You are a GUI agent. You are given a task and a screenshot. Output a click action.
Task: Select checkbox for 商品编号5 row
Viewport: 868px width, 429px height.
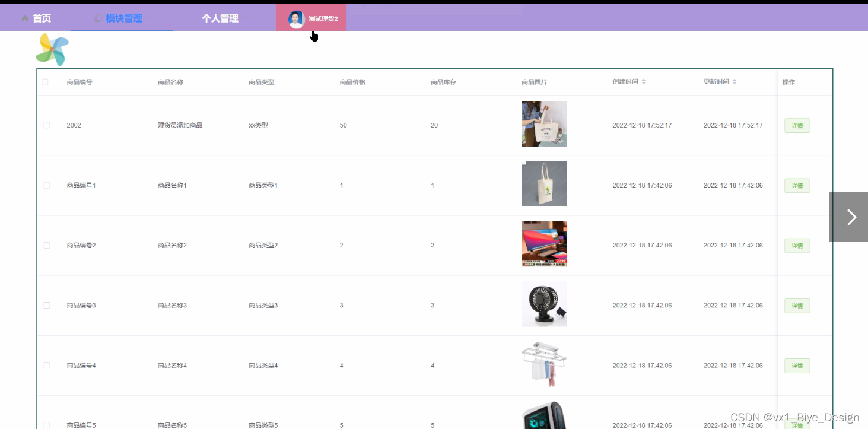coord(47,425)
